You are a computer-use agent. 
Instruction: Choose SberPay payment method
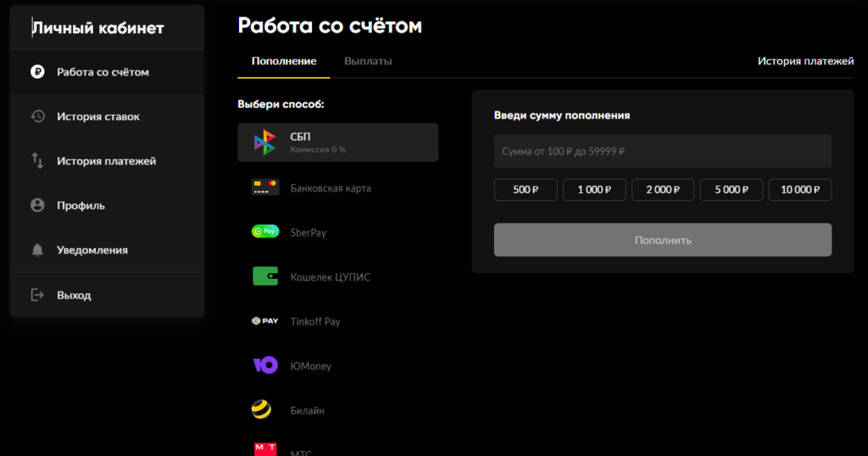[337, 232]
